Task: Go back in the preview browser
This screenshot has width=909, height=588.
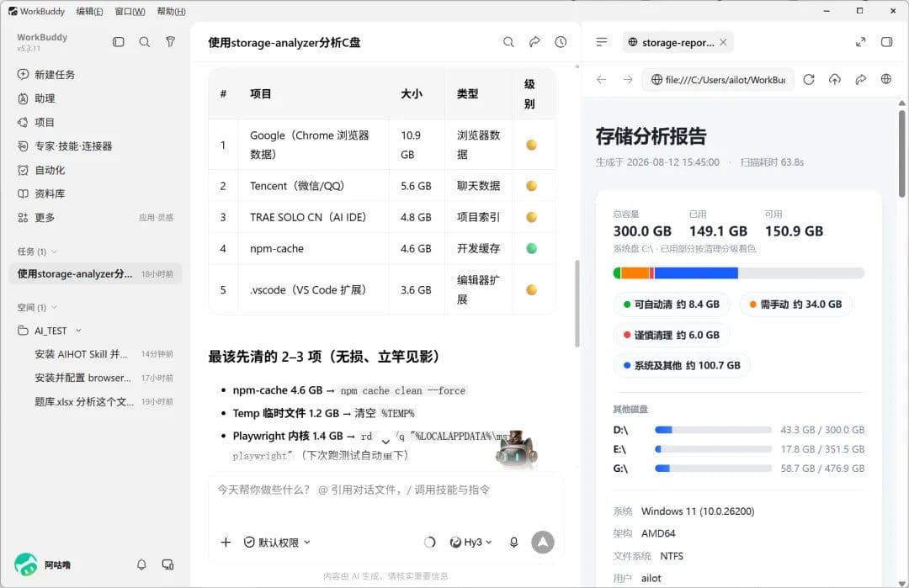Action: tap(601, 79)
